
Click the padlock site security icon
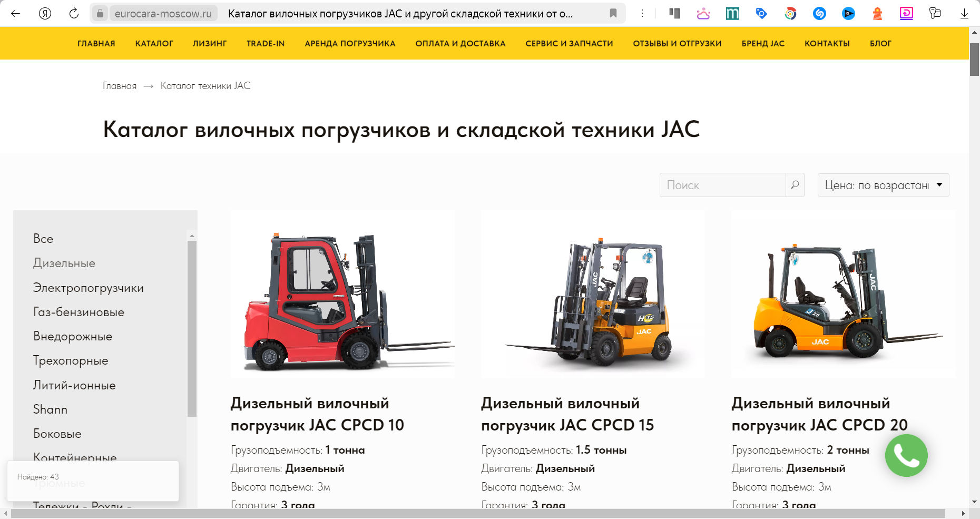tap(100, 13)
